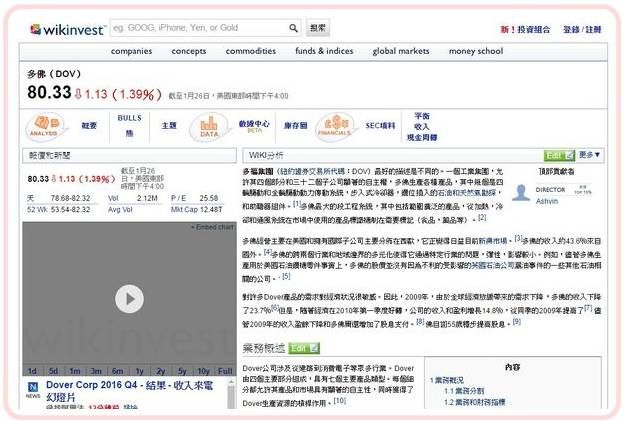This screenshot has height=421, width=624.
Task: Open the 登錄/註冊 login link
Action: tap(582, 29)
